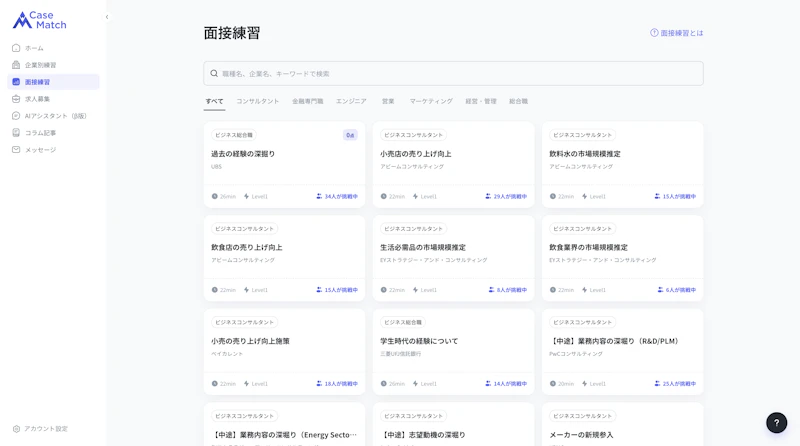Click the envelope icon beside メッセージ
The image size is (800, 446).
16,150
